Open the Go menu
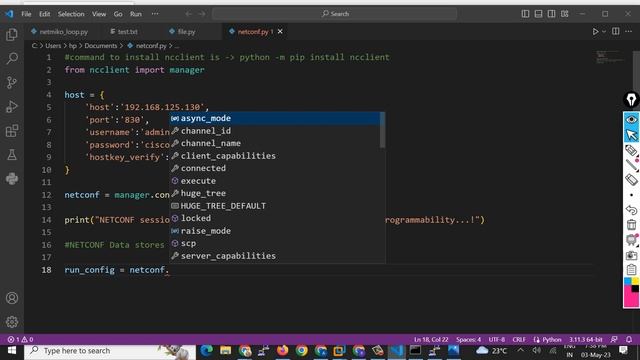The height and width of the screenshot is (360, 640). [118, 14]
